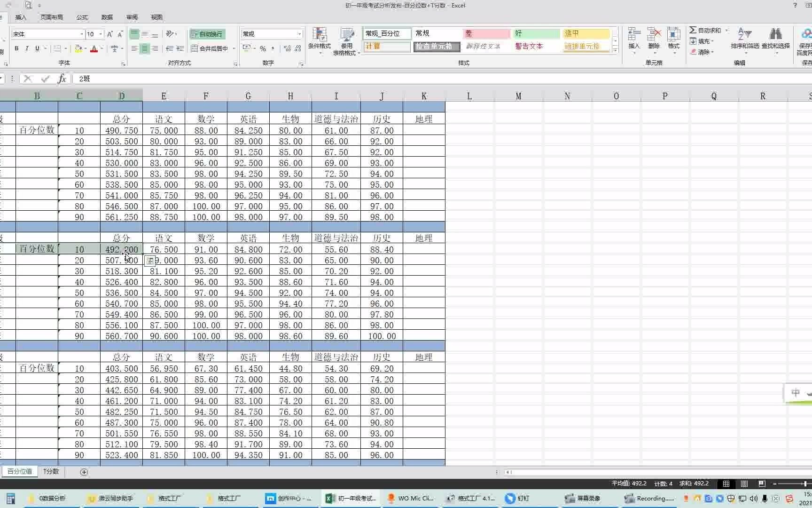Open the 页面布局 ribbon tab
Image resolution: width=812 pixels, height=508 pixels.
(52, 17)
